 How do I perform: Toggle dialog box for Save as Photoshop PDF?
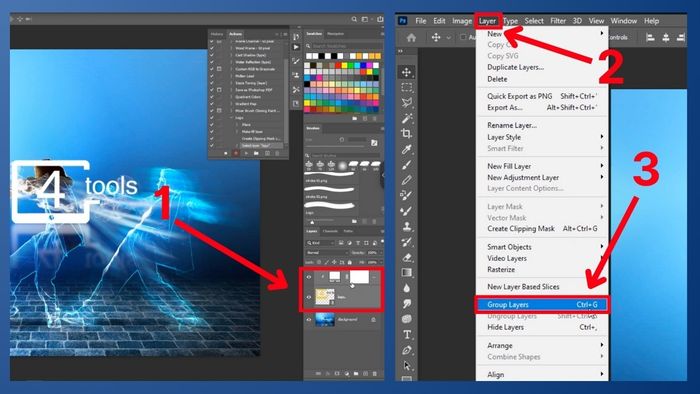219,90
